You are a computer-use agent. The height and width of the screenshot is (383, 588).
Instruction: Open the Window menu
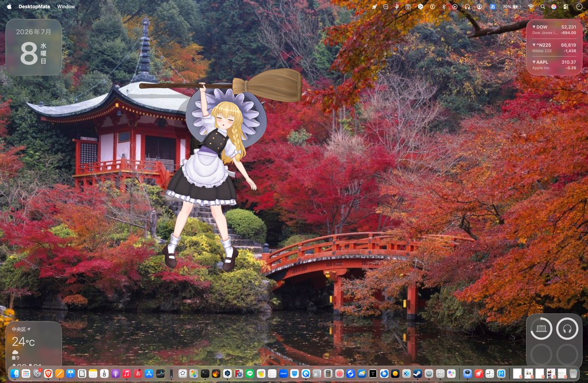click(x=66, y=6)
